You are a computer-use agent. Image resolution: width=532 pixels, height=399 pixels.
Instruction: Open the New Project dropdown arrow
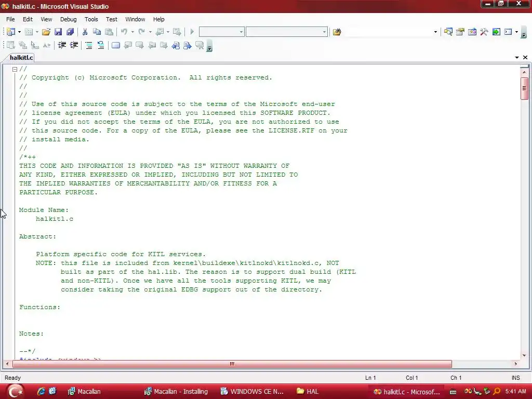19,32
